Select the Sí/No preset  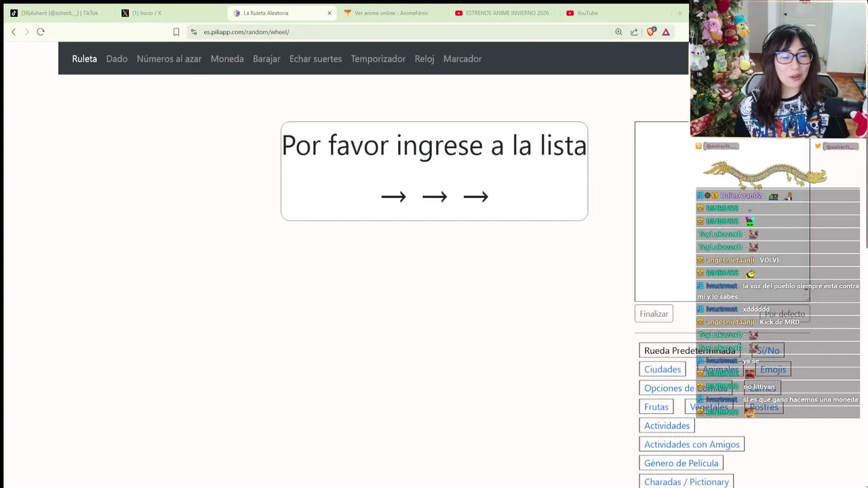click(768, 350)
